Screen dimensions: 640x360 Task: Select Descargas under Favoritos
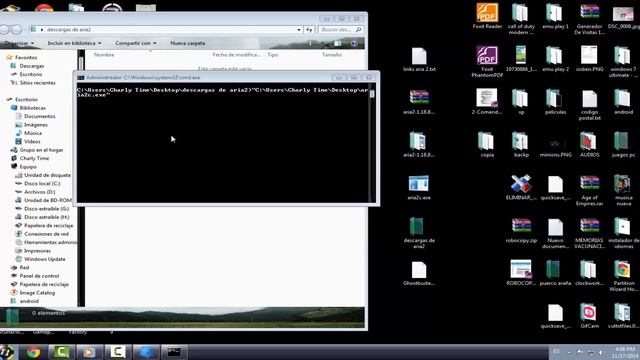(x=31, y=66)
